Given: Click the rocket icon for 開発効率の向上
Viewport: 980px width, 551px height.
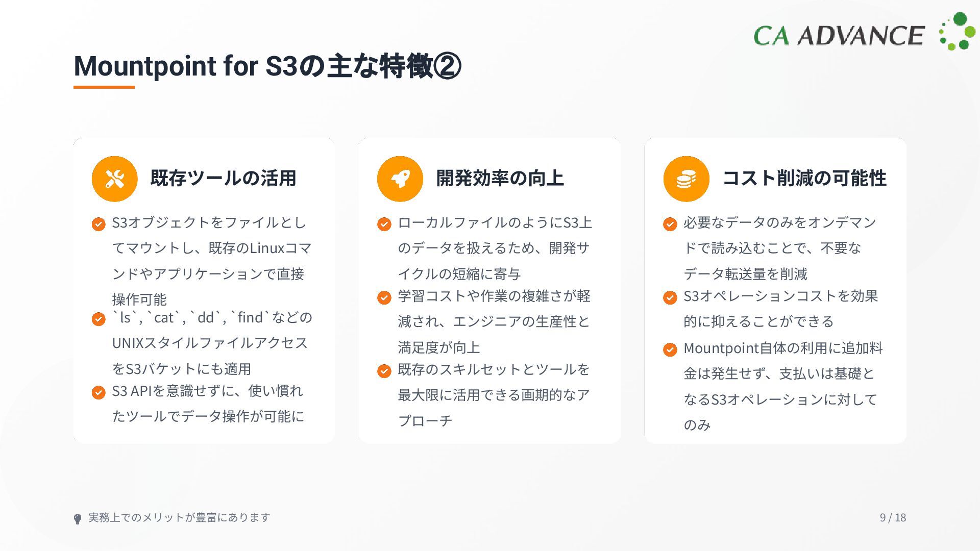Looking at the screenshot, I should point(400,179).
